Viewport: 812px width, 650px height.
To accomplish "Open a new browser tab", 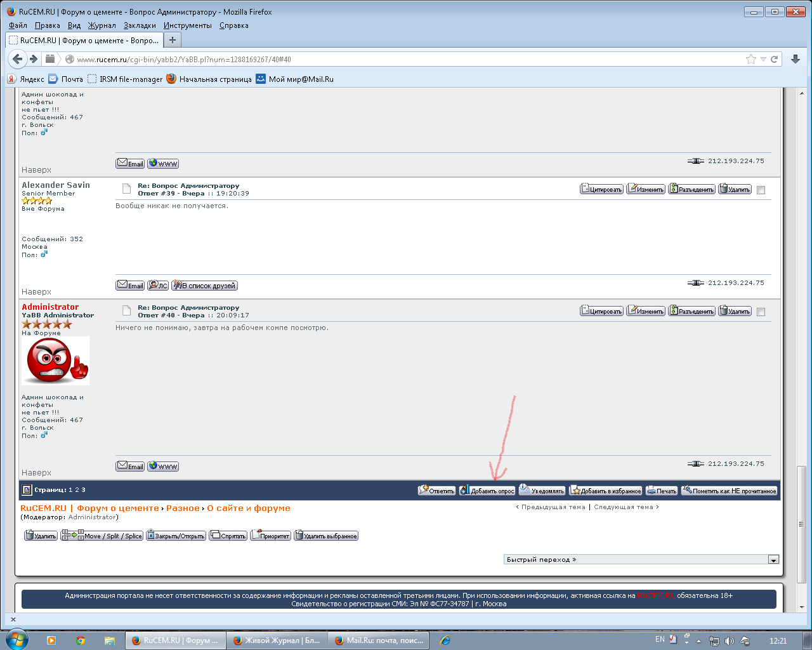I will click(172, 40).
